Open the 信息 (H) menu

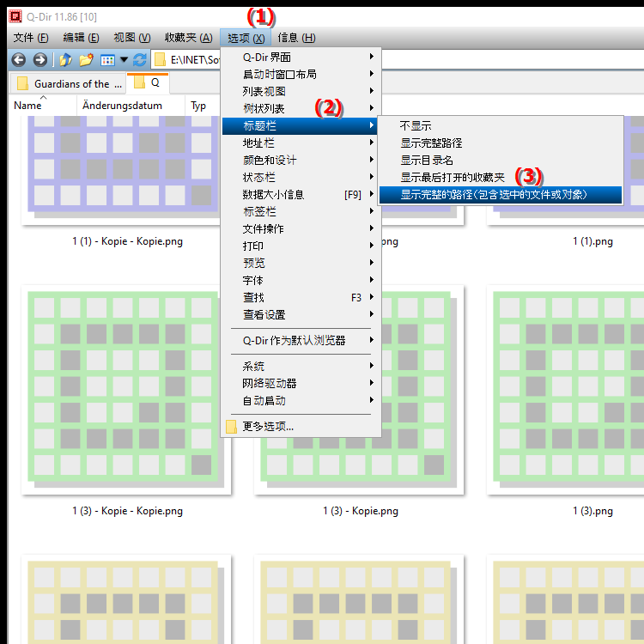(x=296, y=38)
